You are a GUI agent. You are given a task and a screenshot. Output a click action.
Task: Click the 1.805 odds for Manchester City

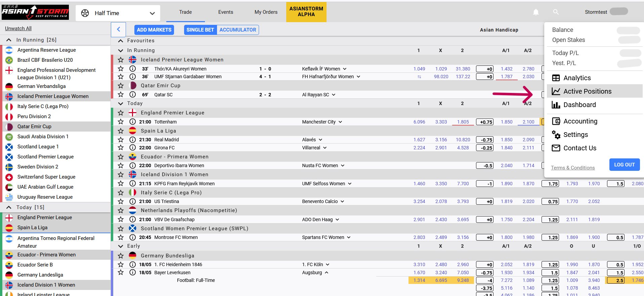point(463,122)
